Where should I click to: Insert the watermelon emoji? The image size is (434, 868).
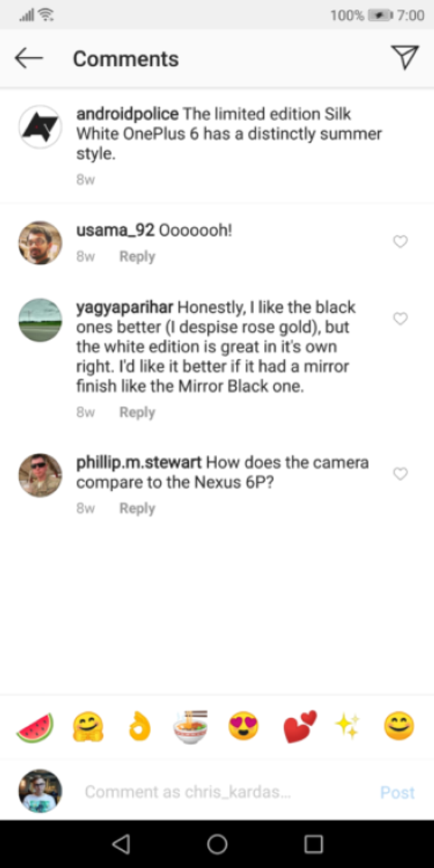(x=35, y=728)
